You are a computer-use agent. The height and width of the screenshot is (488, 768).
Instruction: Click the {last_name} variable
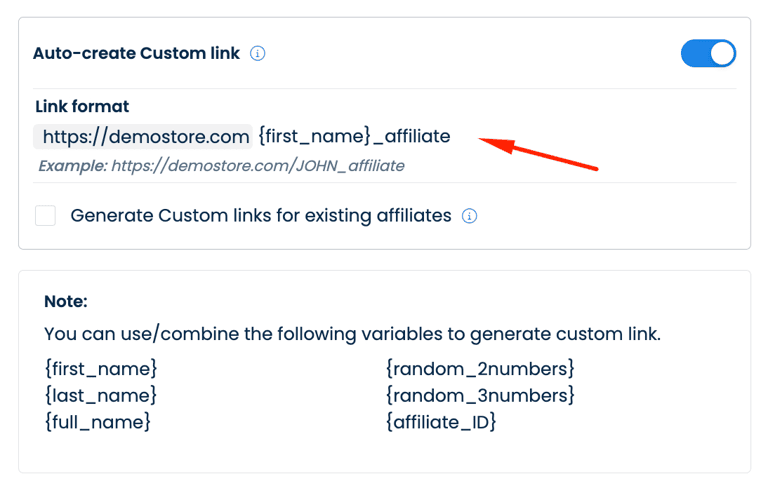tap(100, 396)
